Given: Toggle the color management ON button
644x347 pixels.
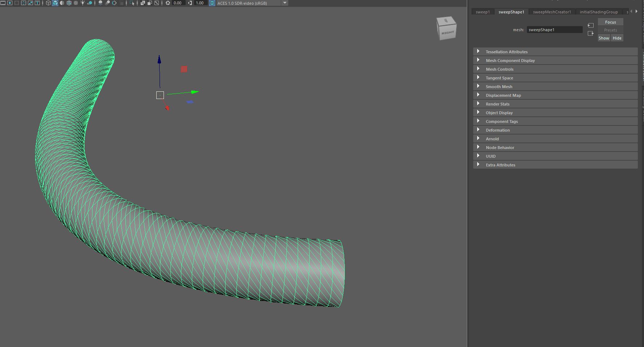Looking at the screenshot, I should (212, 3).
